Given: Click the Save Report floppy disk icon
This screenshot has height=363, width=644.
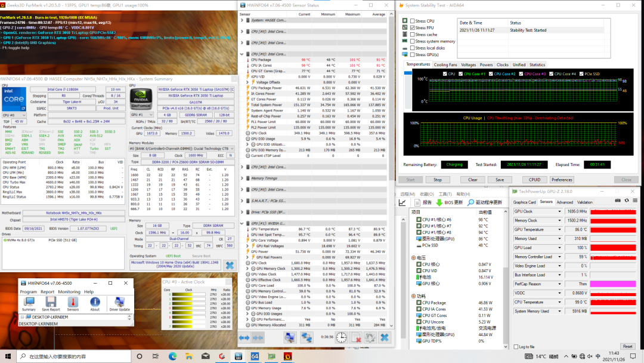Looking at the screenshot, I should pos(51,303).
